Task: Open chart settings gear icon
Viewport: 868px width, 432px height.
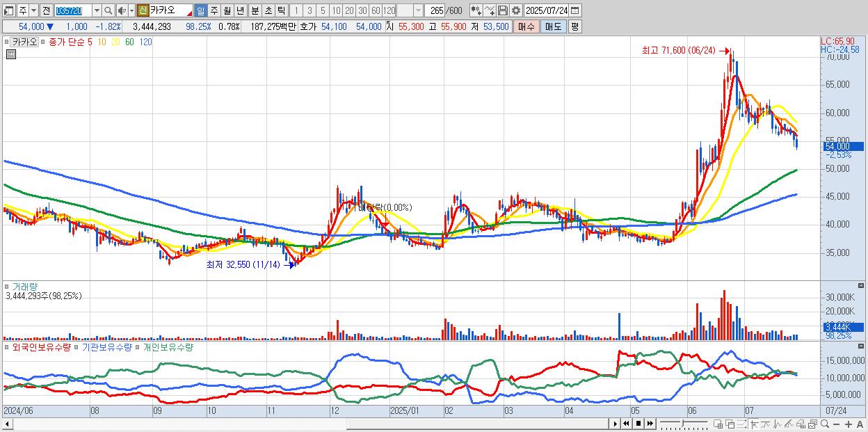Action: tap(516, 10)
